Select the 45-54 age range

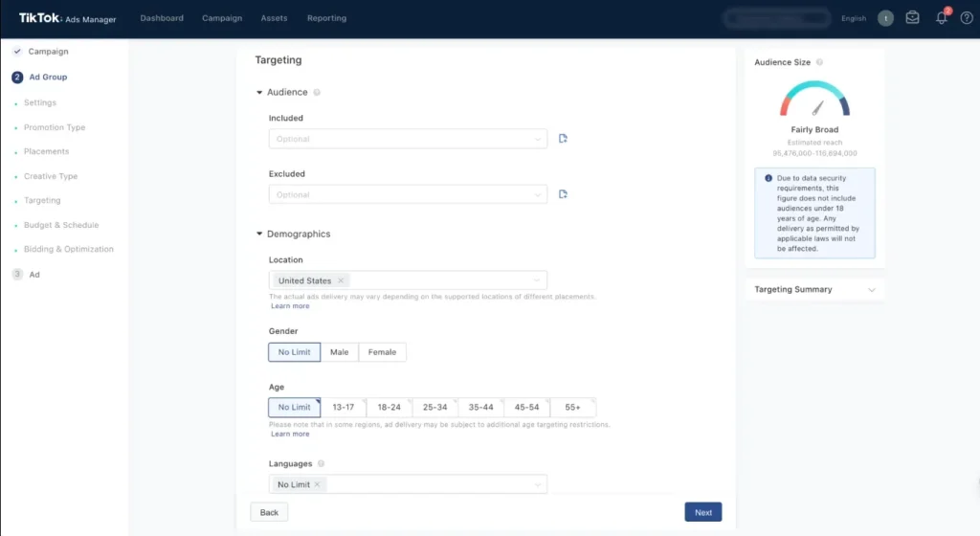pos(527,407)
